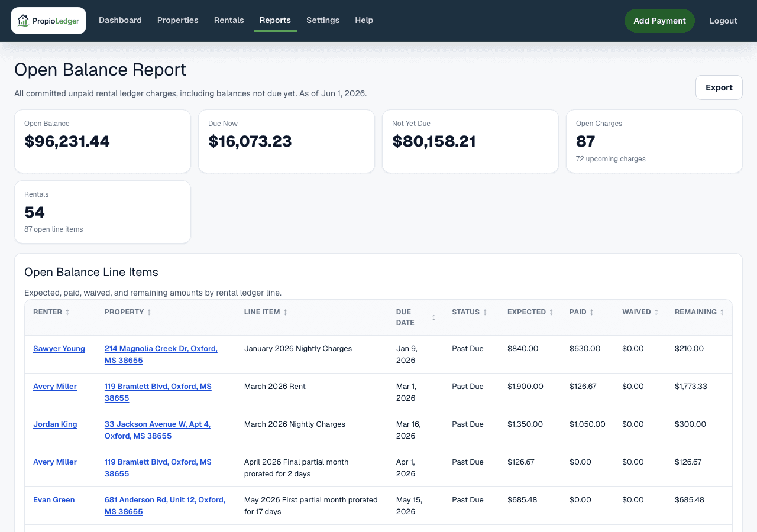Click 'April 2026 Final partial month' line item
Image resolution: width=757 pixels, height=532 pixels.
pyautogui.click(x=296, y=468)
